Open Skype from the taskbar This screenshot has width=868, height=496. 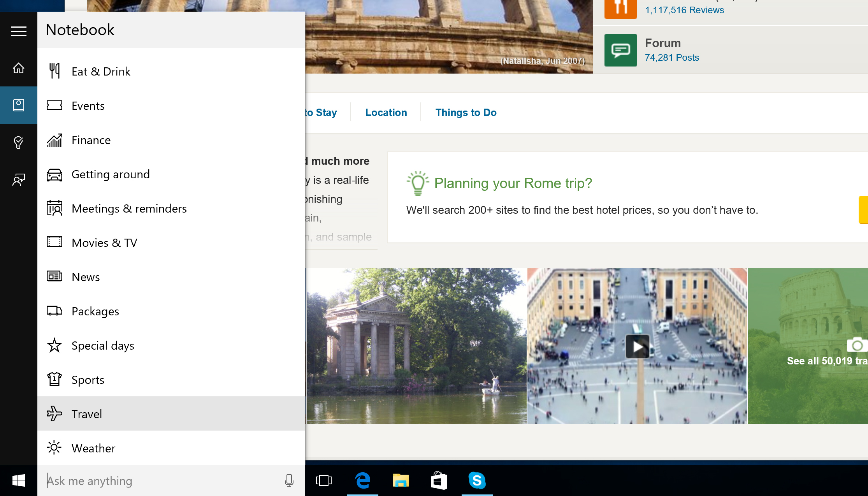click(x=478, y=480)
